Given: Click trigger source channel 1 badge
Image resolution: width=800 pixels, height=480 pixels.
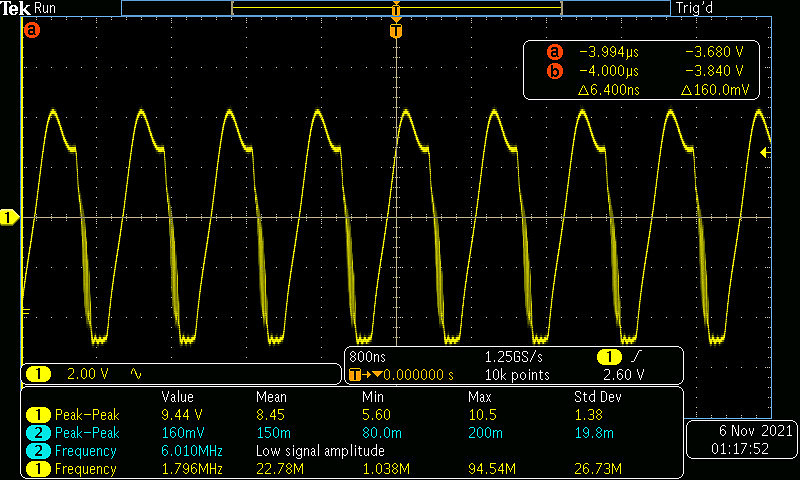Looking at the screenshot, I should (x=609, y=357).
